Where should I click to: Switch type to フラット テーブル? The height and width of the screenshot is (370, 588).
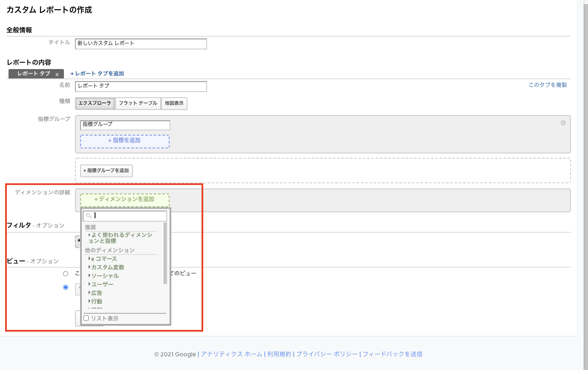[x=138, y=103]
